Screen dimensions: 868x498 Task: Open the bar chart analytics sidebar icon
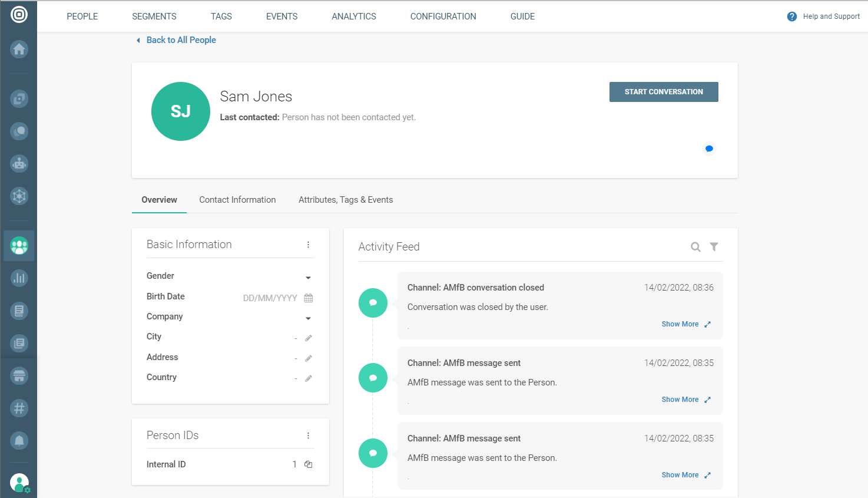(x=19, y=278)
